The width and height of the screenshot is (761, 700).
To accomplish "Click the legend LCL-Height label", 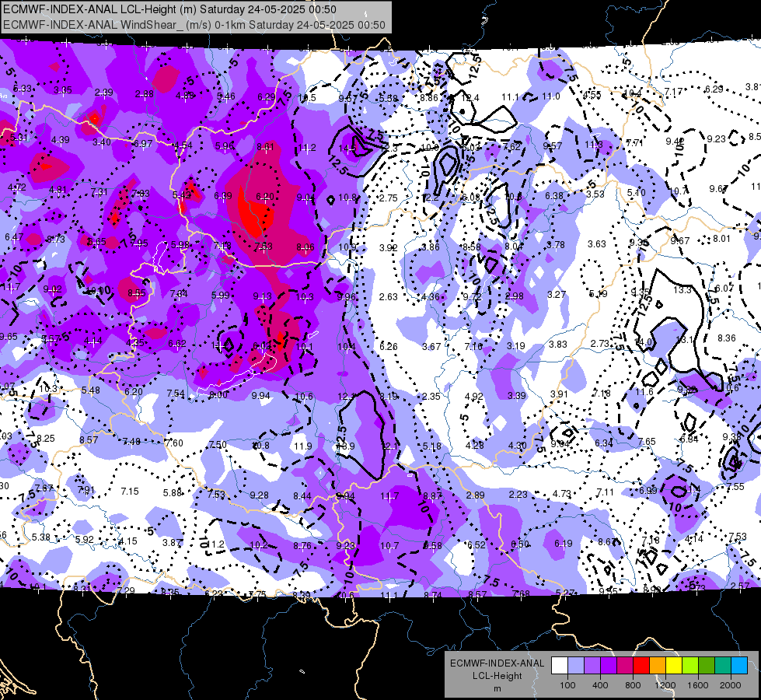I will click(x=497, y=676).
